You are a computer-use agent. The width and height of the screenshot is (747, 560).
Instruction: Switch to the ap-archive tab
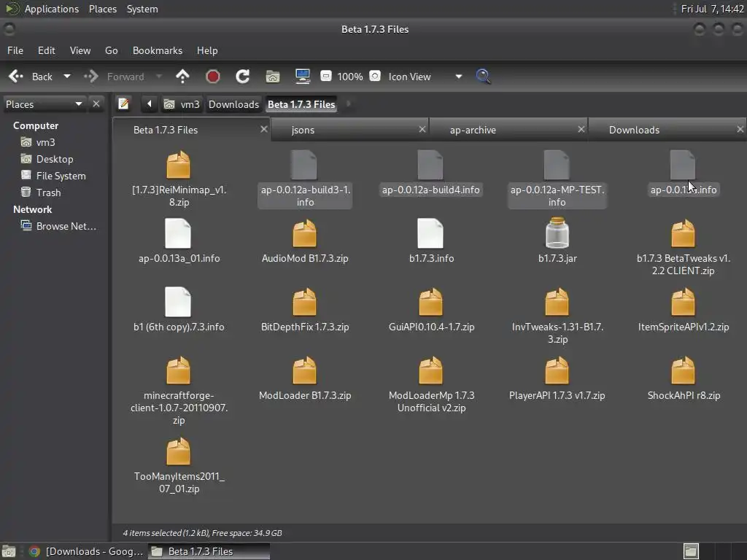pos(508,130)
